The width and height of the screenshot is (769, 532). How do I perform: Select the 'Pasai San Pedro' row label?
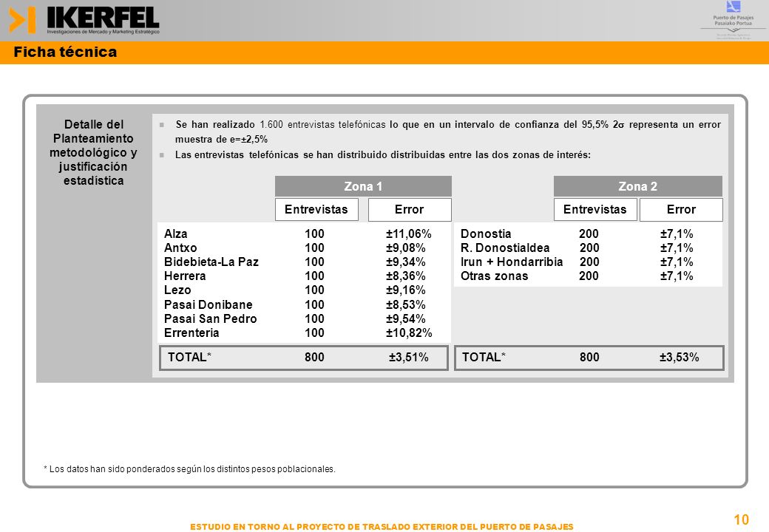click(211, 319)
